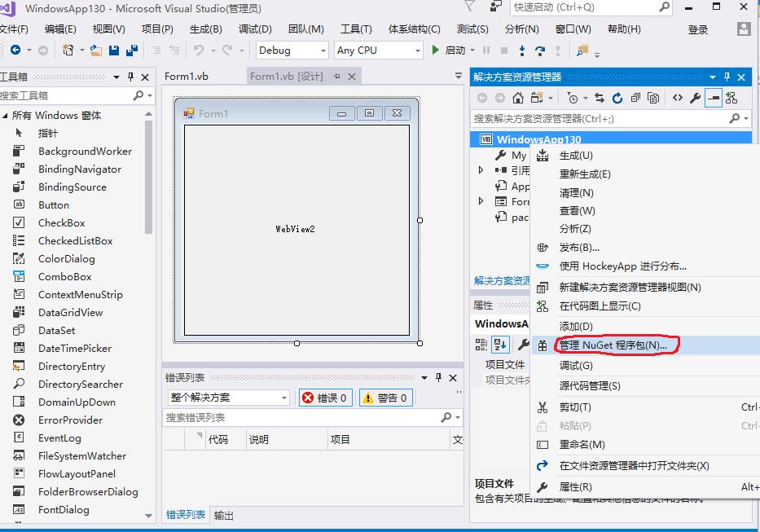This screenshot has height=532, width=760.
Task: Click the undo toolbar arrow
Action: [x=198, y=50]
